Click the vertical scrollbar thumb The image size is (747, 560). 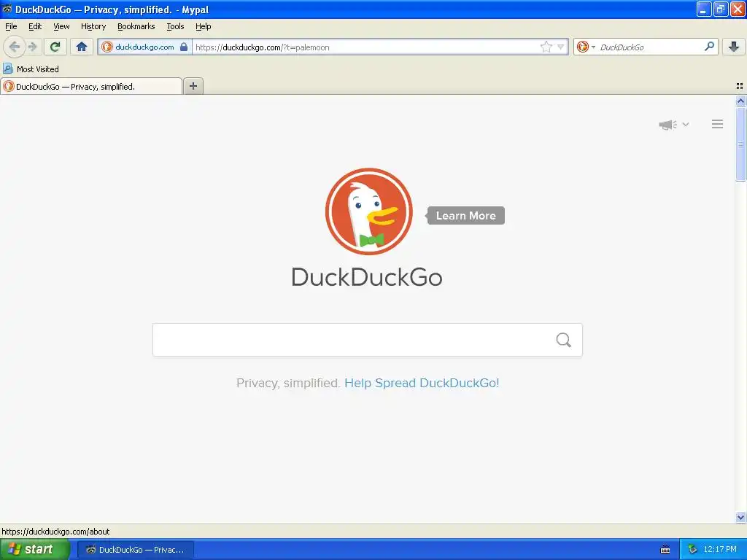tap(740, 144)
